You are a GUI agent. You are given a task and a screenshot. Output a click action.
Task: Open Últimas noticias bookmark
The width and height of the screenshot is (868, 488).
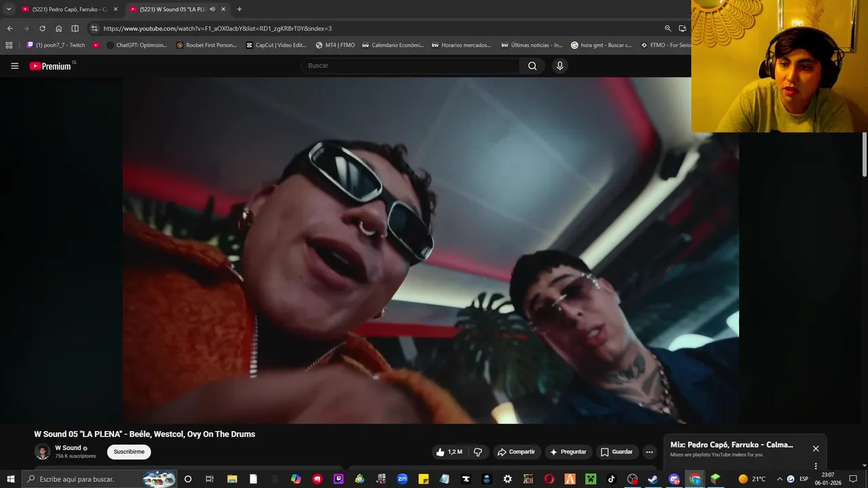[x=532, y=45]
